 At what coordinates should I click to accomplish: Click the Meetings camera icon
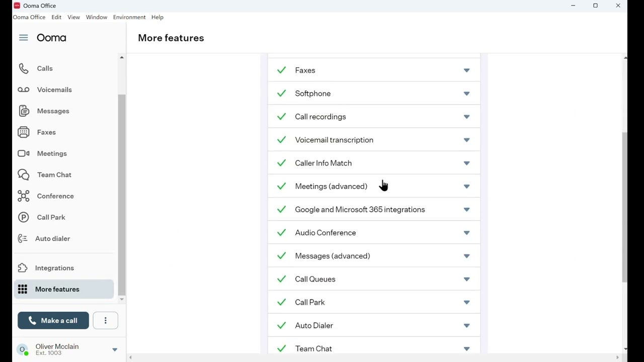(x=24, y=153)
